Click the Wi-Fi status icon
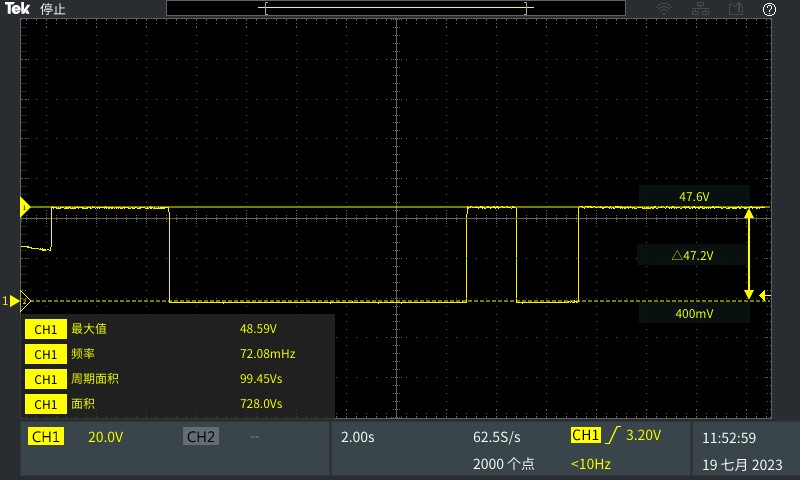Viewport: 800px width, 480px height. click(663, 9)
